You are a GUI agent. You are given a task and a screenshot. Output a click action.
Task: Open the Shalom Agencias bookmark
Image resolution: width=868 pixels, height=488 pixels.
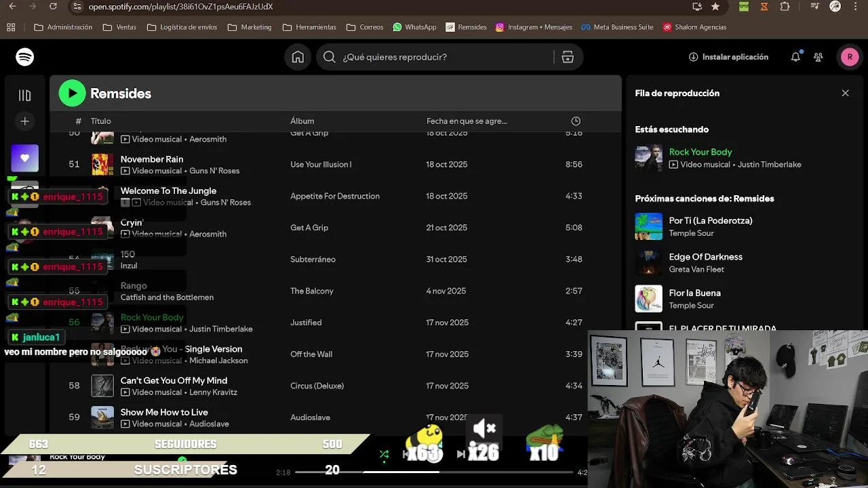click(x=694, y=27)
